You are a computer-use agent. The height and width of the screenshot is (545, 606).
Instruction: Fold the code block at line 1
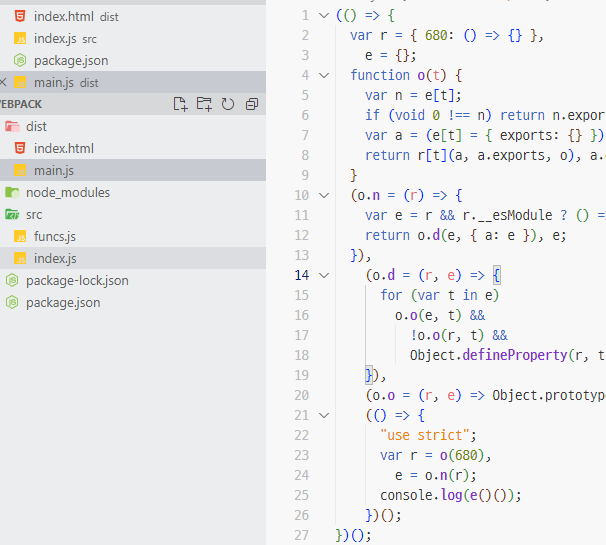pos(324,15)
